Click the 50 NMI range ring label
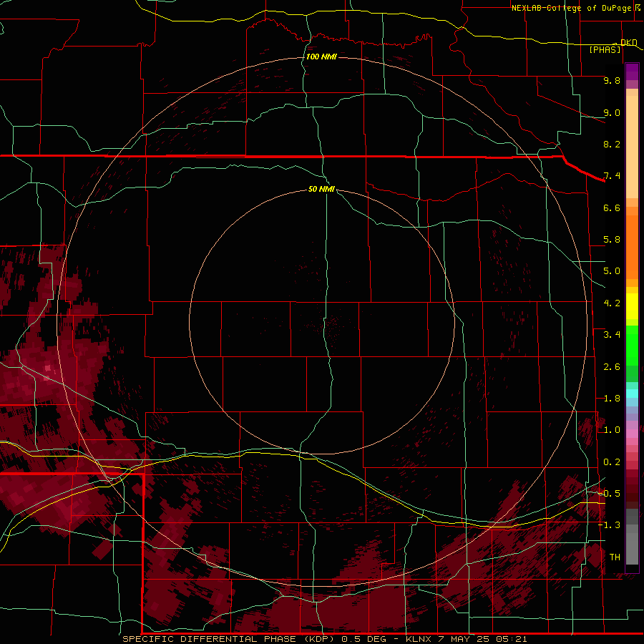This screenshot has width=644, height=644. (321, 189)
